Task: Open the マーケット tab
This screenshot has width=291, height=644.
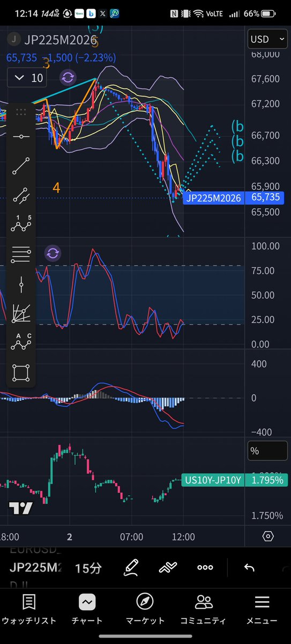Action: pyautogui.click(x=145, y=608)
